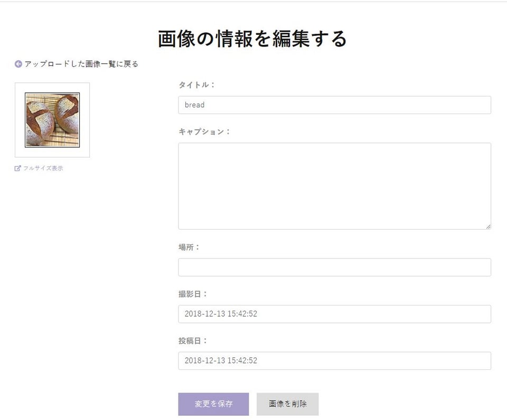Screen dimensions: 507x420
Task: Click inside the キャプション text area
Action: click(334, 186)
